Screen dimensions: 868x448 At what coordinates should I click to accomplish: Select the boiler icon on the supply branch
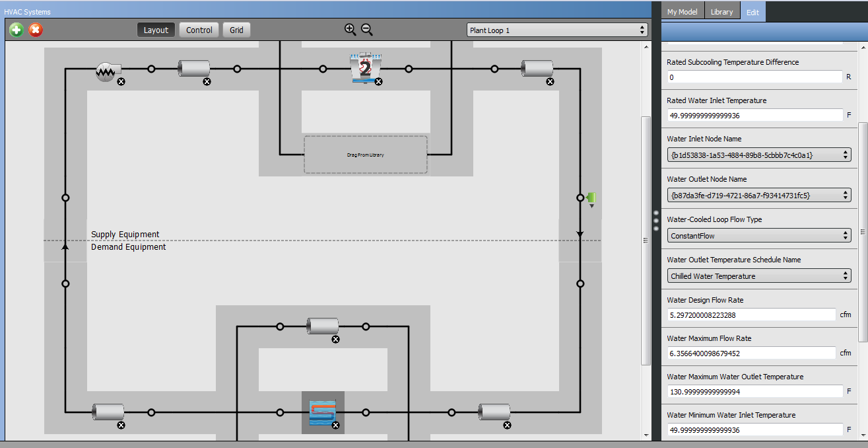(106, 71)
